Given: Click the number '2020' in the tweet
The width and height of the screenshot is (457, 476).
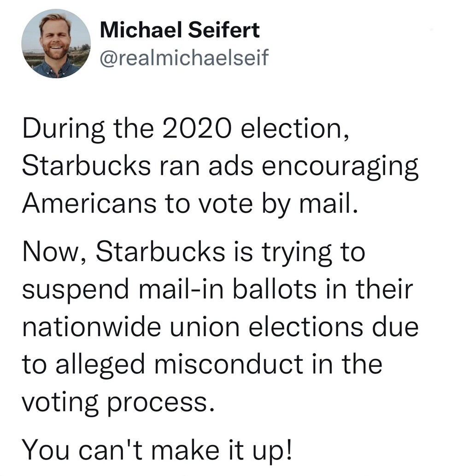Looking at the screenshot, I should [x=196, y=128].
